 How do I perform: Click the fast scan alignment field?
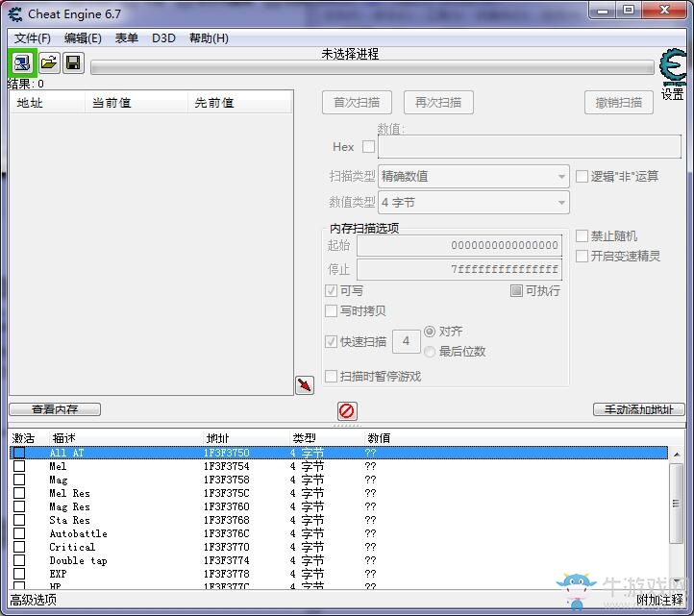coord(407,341)
